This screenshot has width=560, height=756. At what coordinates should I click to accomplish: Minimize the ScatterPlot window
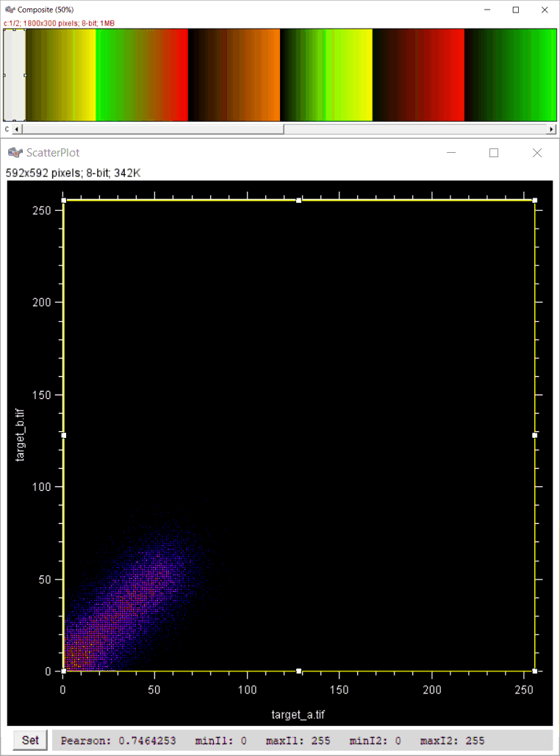click(451, 153)
